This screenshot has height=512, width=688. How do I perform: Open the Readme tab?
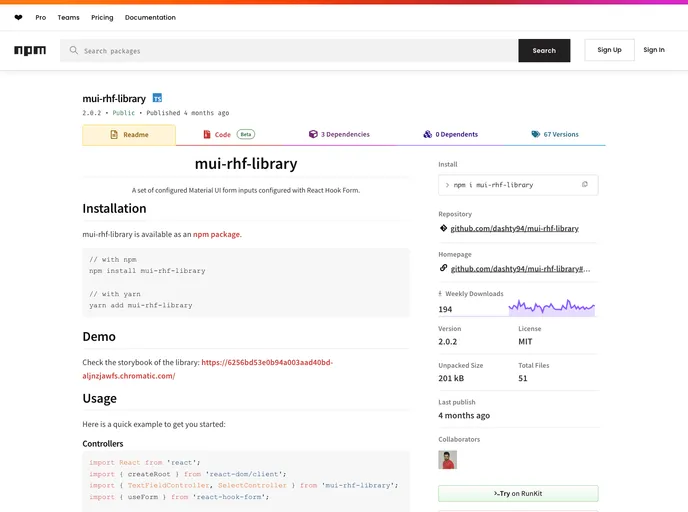[x=129, y=135]
